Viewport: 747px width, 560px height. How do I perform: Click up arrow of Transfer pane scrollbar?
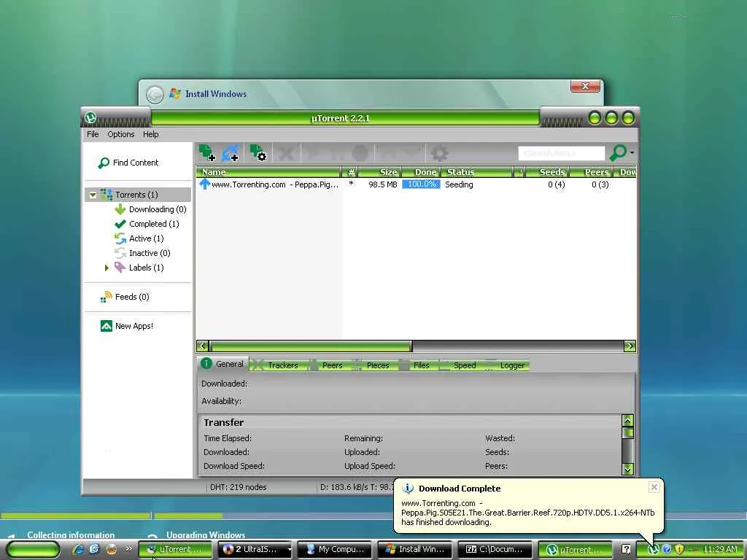pos(628,421)
